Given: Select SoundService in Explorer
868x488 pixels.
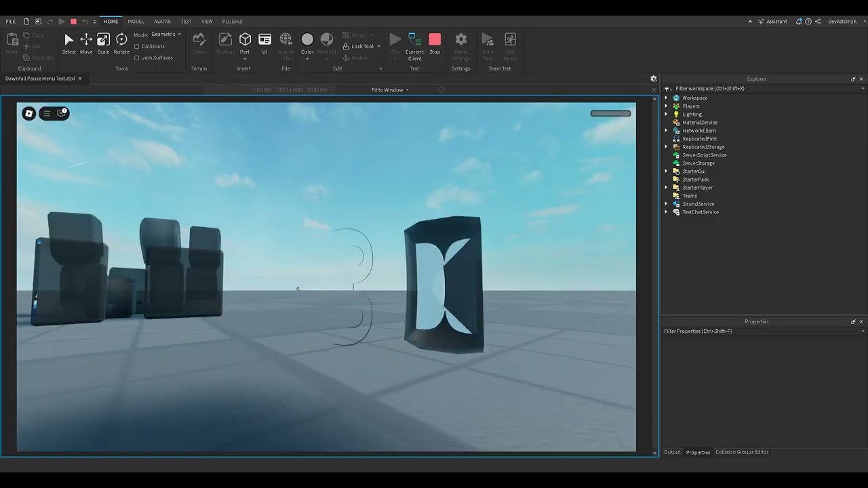Looking at the screenshot, I should [698, 204].
